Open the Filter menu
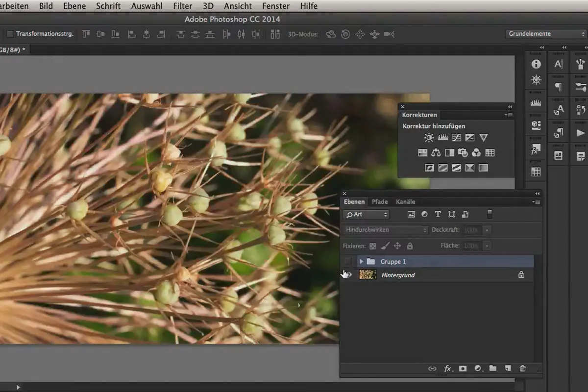 point(183,6)
